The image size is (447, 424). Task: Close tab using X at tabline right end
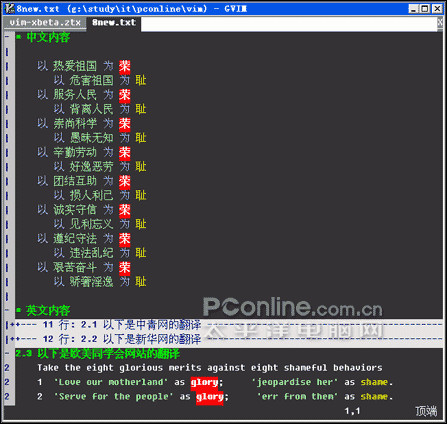click(440, 23)
